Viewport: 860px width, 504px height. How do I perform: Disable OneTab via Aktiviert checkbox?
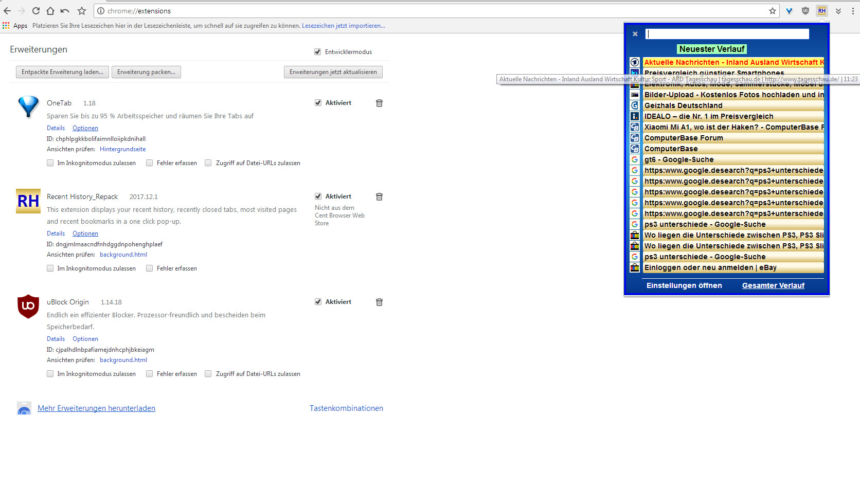tap(318, 103)
